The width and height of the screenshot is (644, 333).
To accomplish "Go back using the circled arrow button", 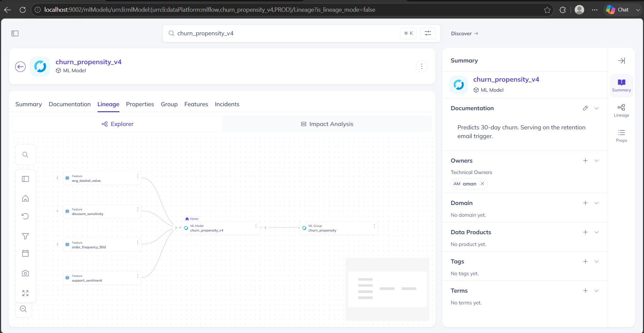I will (21, 67).
